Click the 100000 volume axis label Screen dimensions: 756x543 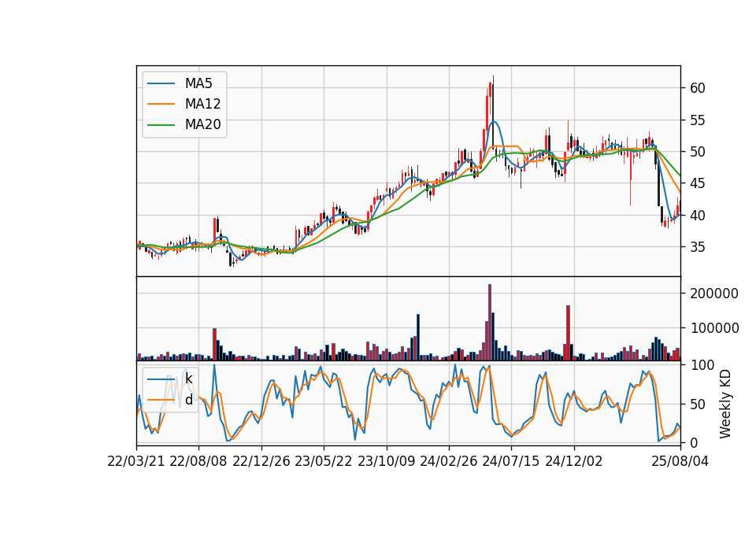pos(714,328)
